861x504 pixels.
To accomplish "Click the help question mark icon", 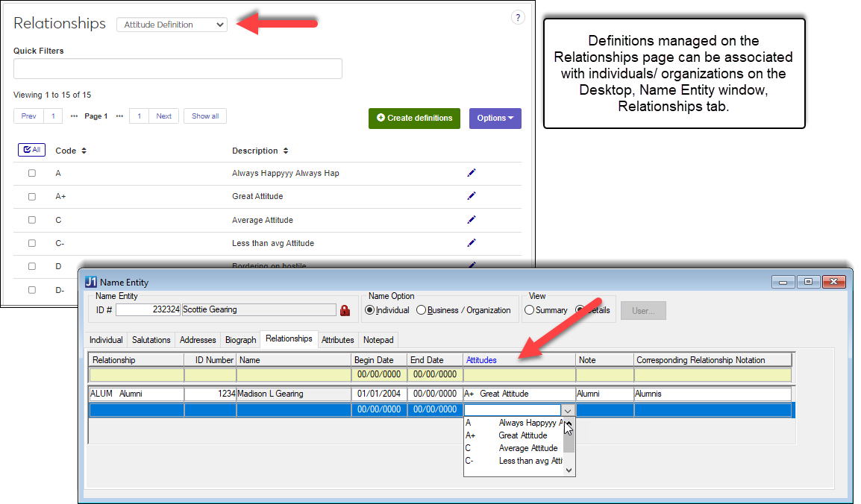I will (x=518, y=18).
